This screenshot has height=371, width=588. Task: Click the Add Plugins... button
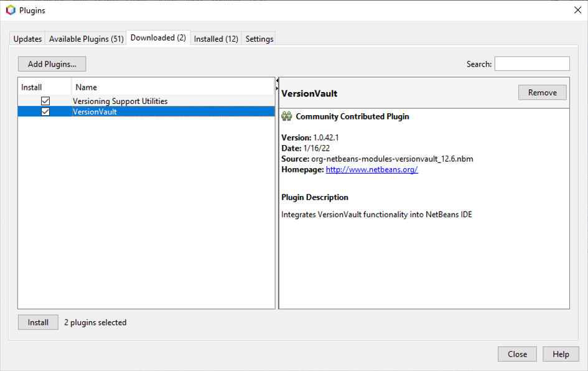tap(52, 63)
